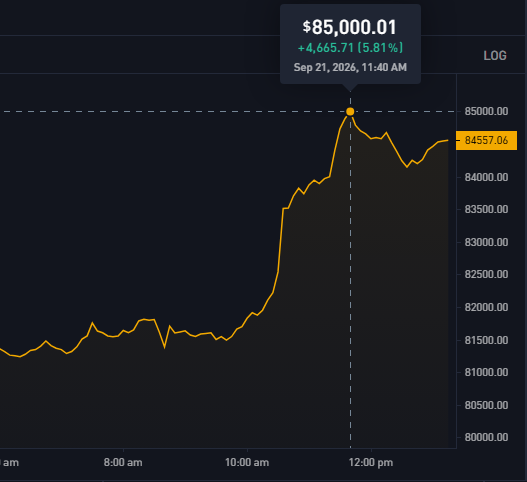Click the +4,665.71 (5.81%) change text
The width and height of the screenshot is (527, 482).
tap(350, 48)
